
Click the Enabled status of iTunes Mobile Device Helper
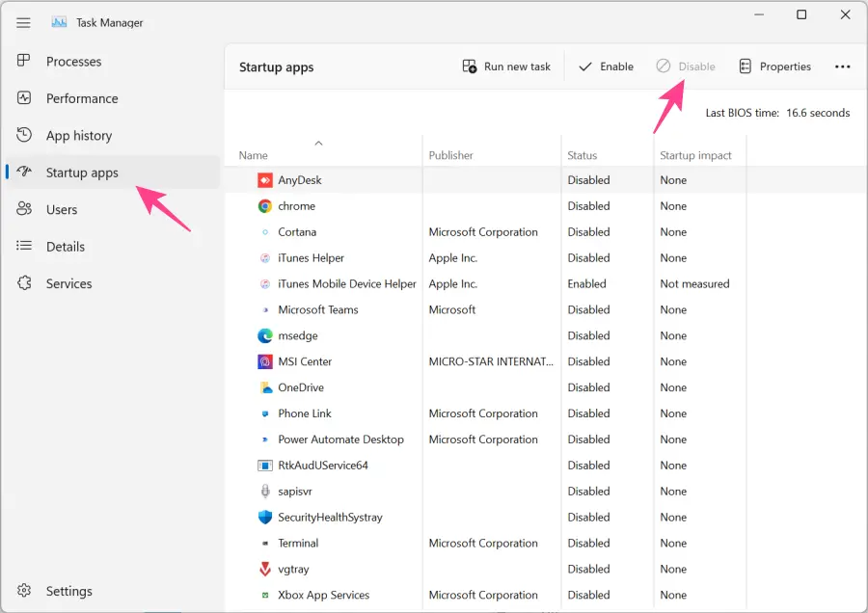coord(586,283)
